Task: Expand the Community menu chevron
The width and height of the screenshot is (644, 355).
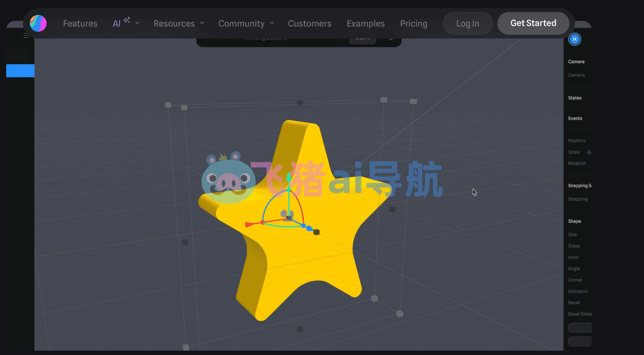Action: click(272, 23)
